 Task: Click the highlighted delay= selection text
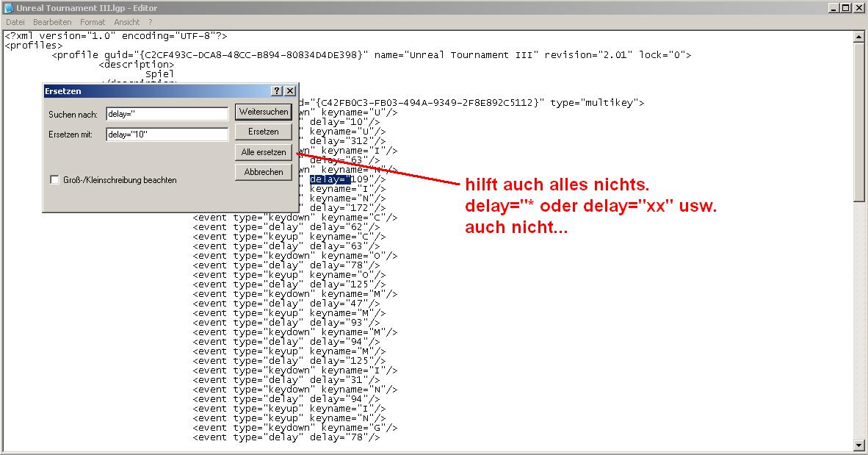point(330,179)
